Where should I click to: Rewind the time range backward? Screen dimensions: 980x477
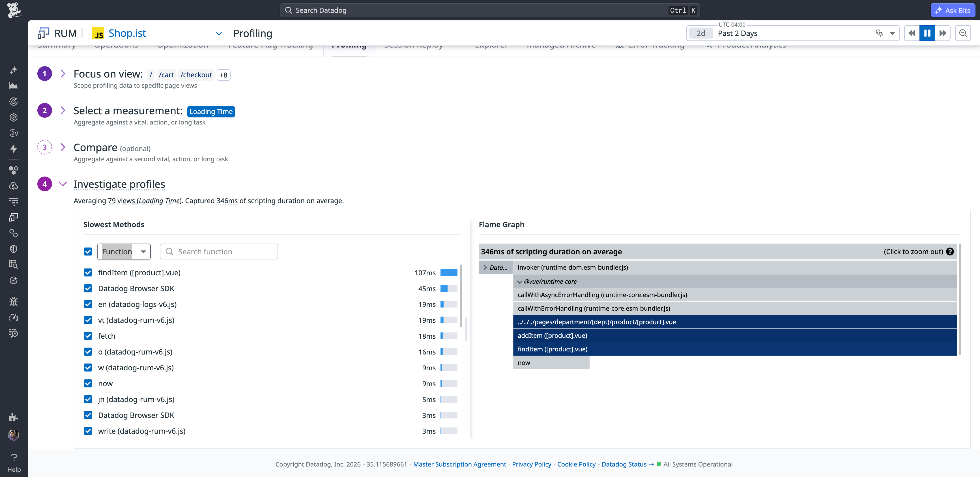pyautogui.click(x=912, y=33)
